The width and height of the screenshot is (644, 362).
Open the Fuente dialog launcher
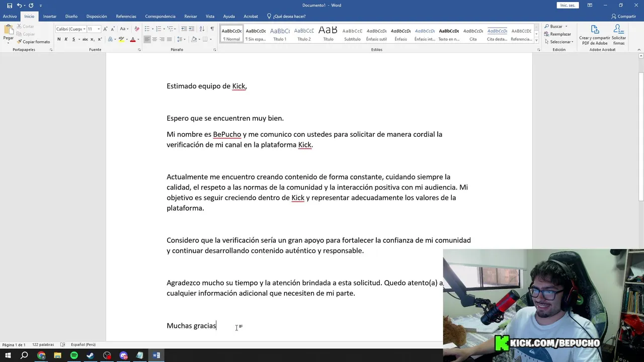(139, 50)
